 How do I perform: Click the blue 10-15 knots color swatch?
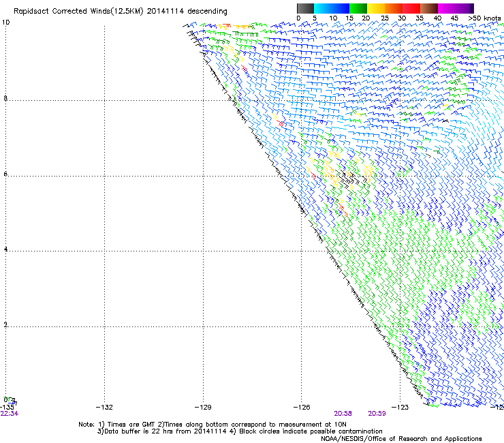coord(341,8)
